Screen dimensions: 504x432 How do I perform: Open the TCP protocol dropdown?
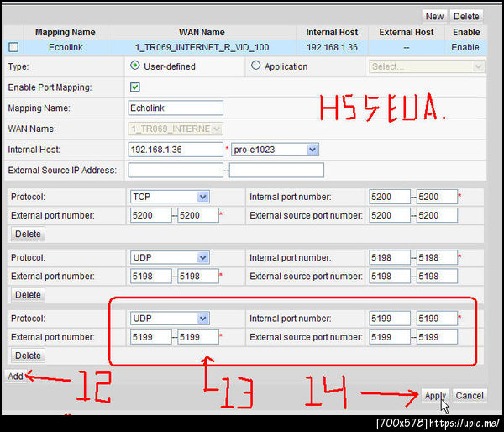170,197
